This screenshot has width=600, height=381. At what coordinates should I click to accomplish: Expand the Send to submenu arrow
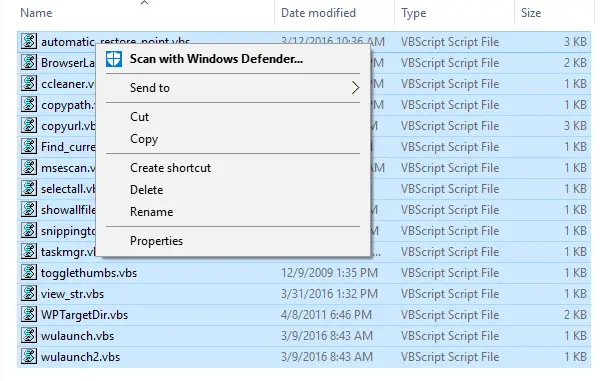(x=355, y=88)
